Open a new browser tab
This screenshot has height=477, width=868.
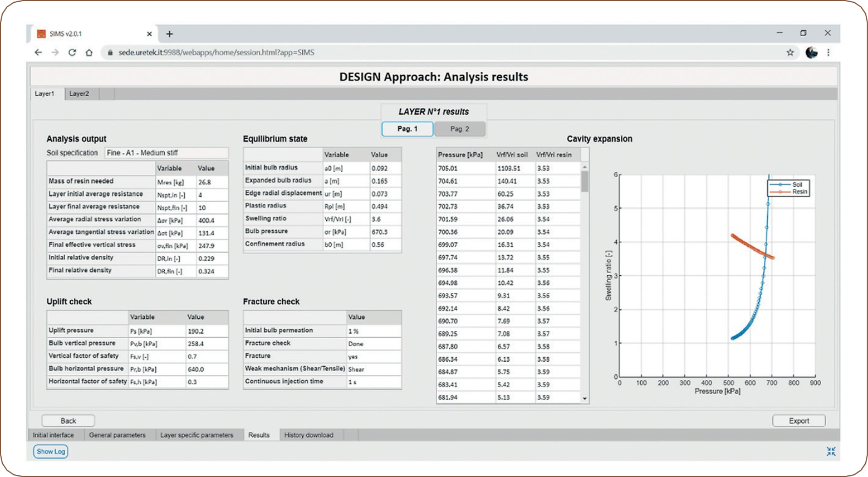(169, 34)
